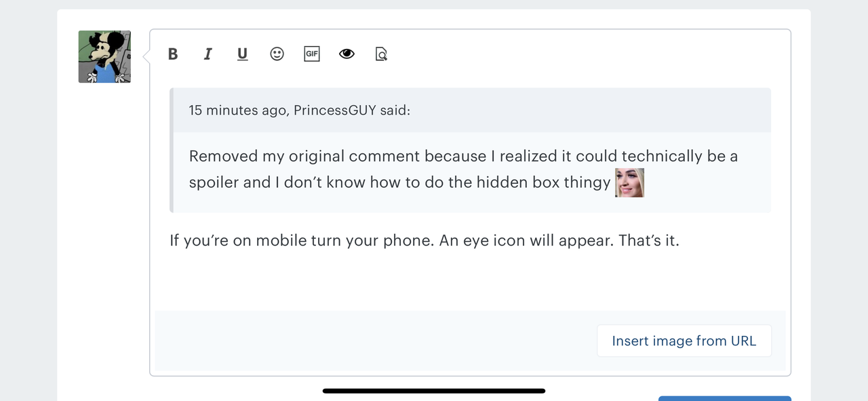
Task: Tap the home indicator bar at the bottom
Action: pos(434,391)
